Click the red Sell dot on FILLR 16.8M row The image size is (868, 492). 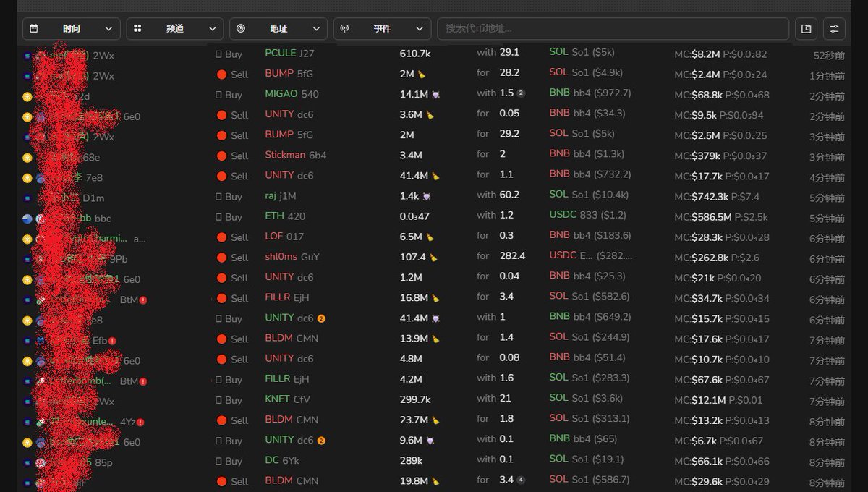pos(222,298)
